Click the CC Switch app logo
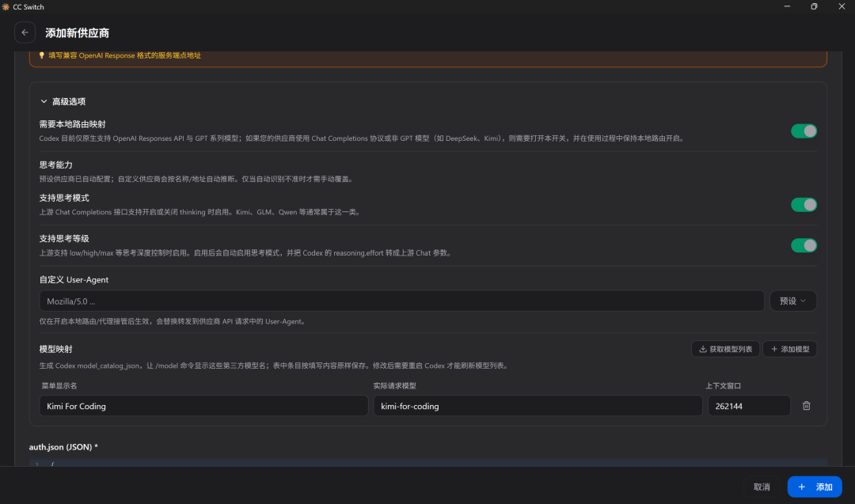The width and height of the screenshot is (855, 504). [x=6, y=6]
